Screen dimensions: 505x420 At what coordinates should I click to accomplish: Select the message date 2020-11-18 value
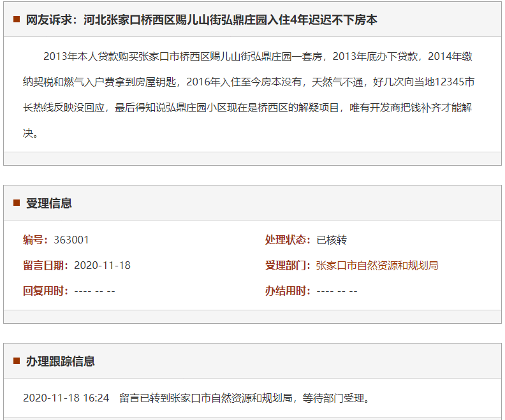click(102, 265)
